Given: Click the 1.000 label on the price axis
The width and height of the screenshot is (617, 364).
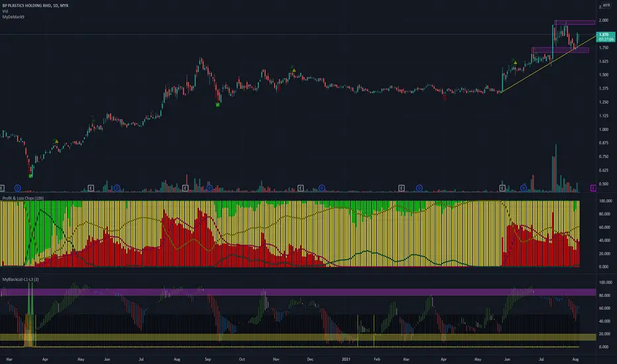Looking at the screenshot, I should click(x=604, y=130).
